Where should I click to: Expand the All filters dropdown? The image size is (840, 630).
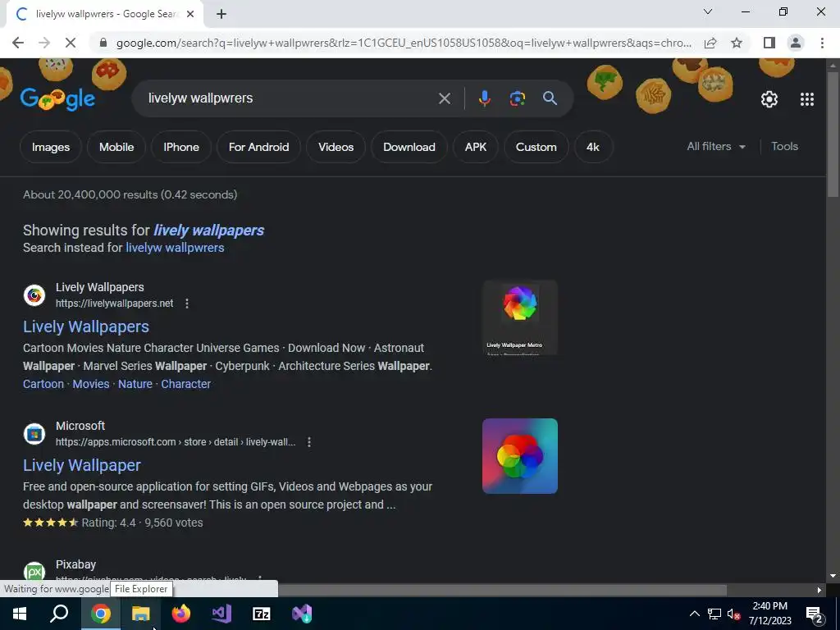(716, 146)
